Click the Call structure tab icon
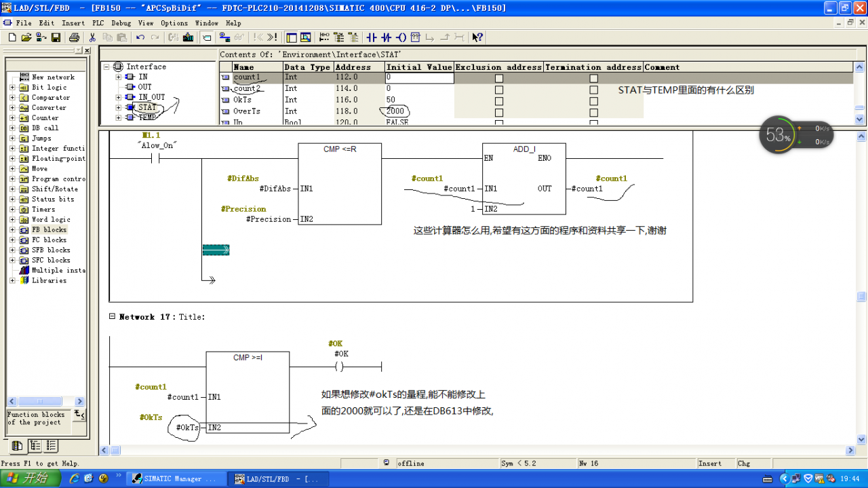This screenshot has height=488, width=868. coord(34,446)
